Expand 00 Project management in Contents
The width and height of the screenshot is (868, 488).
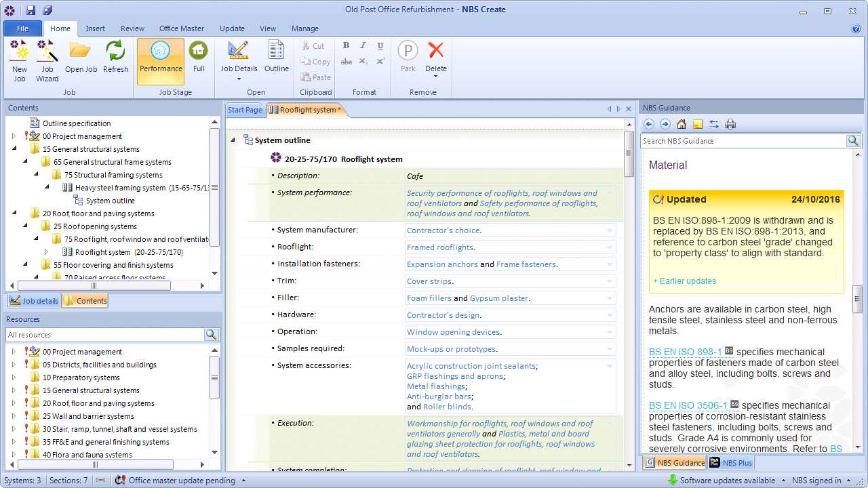pyautogui.click(x=14, y=136)
